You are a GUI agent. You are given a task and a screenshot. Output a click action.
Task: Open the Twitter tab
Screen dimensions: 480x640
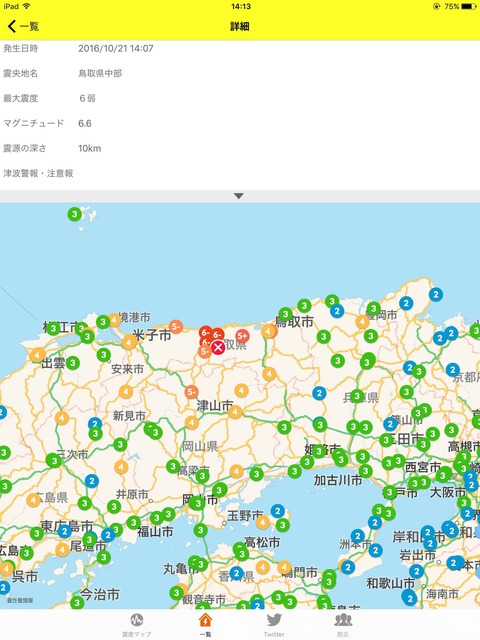tap(274, 625)
